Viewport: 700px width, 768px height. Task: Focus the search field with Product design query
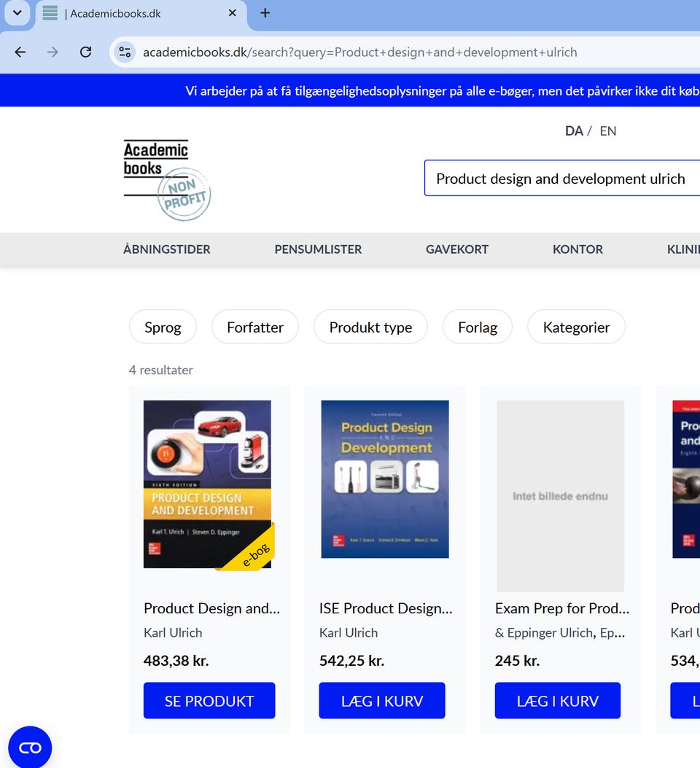pyautogui.click(x=562, y=178)
